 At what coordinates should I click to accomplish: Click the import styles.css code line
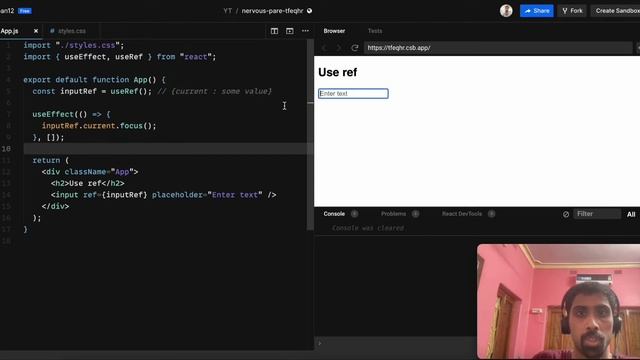73,45
